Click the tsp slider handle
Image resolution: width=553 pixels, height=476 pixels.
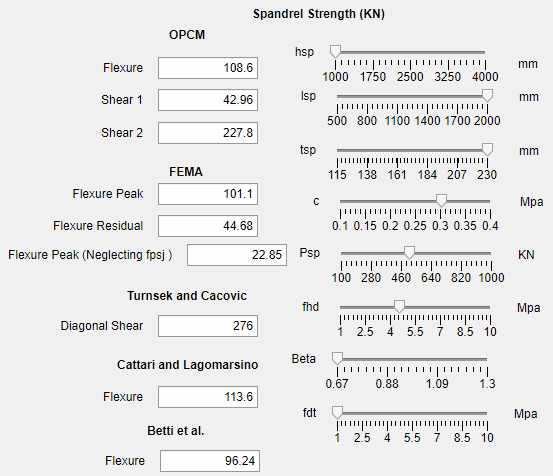click(487, 149)
